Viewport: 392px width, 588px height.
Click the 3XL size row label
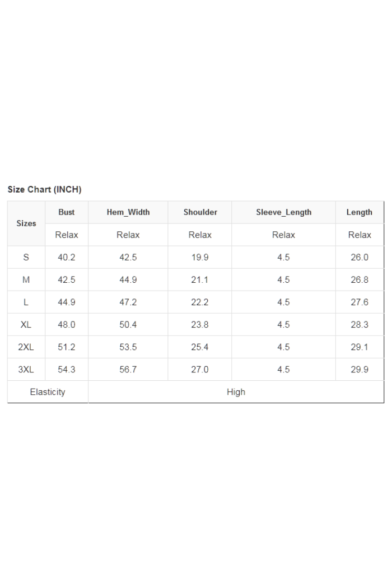coord(26,370)
